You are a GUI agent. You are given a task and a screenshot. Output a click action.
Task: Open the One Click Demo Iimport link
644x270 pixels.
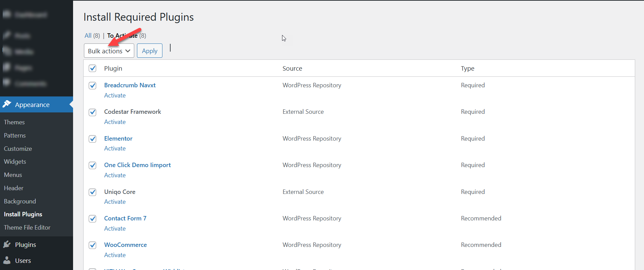[x=137, y=165]
